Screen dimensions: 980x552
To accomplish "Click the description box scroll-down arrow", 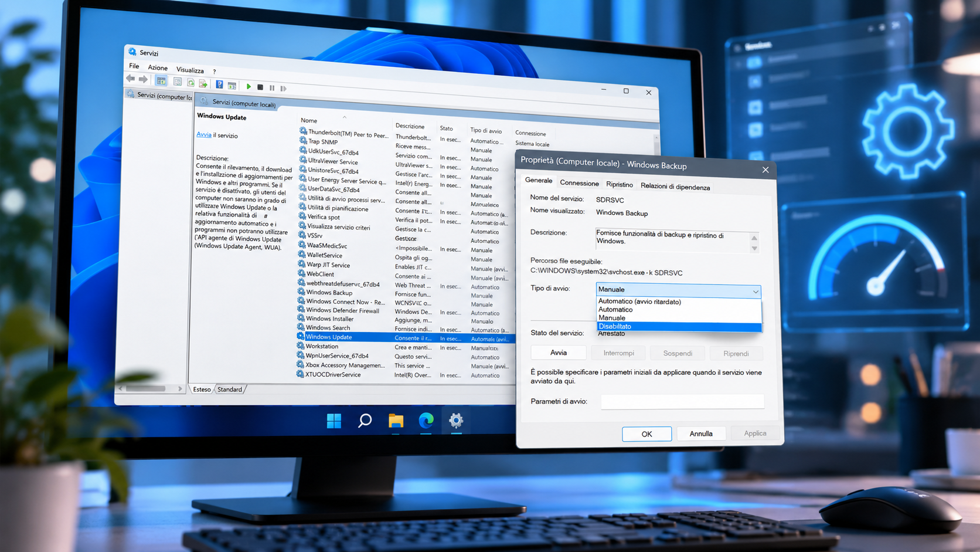I will (x=754, y=249).
